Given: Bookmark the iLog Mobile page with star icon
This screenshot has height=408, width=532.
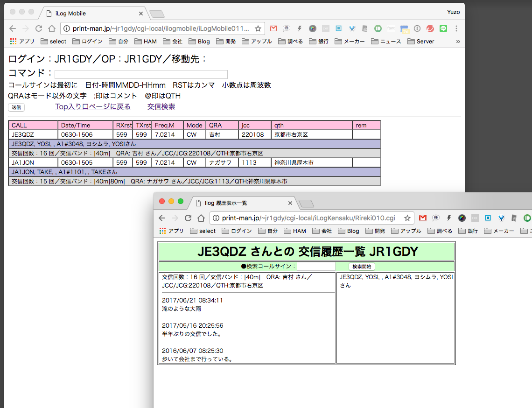Looking at the screenshot, I should (258, 28).
